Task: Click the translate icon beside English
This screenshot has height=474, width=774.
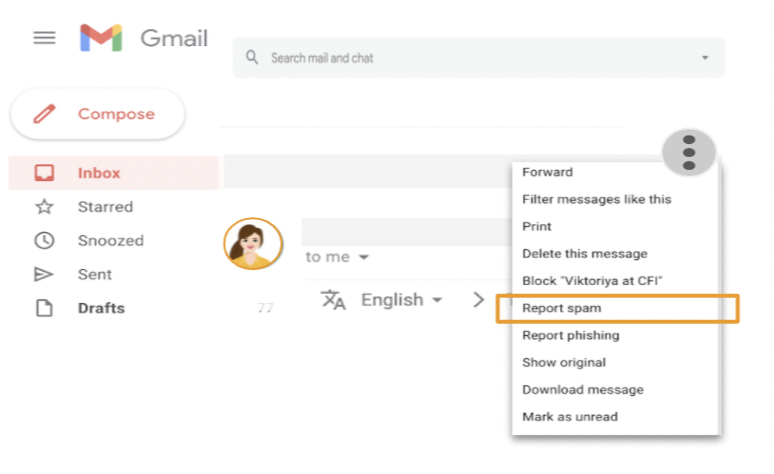Action: click(x=333, y=300)
